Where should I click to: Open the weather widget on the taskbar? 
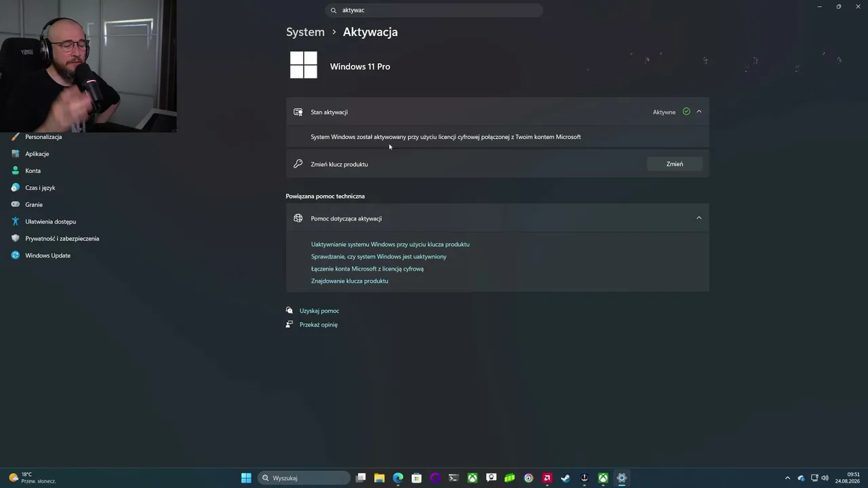(32, 478)
